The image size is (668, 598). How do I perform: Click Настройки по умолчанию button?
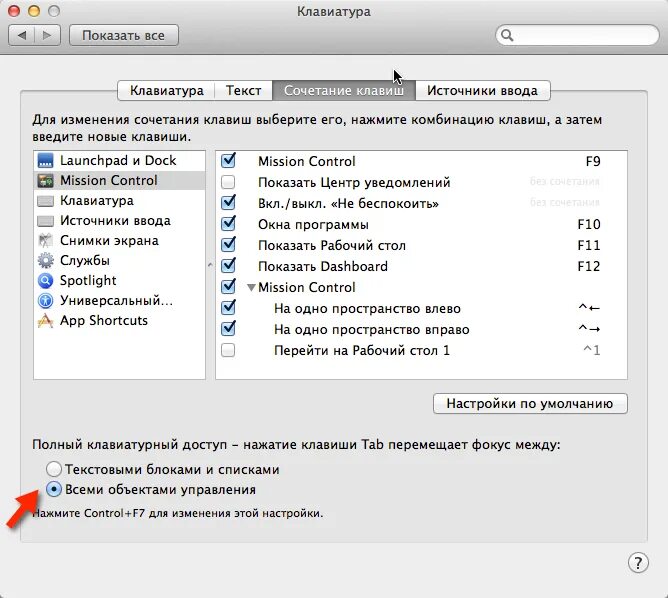530,403
